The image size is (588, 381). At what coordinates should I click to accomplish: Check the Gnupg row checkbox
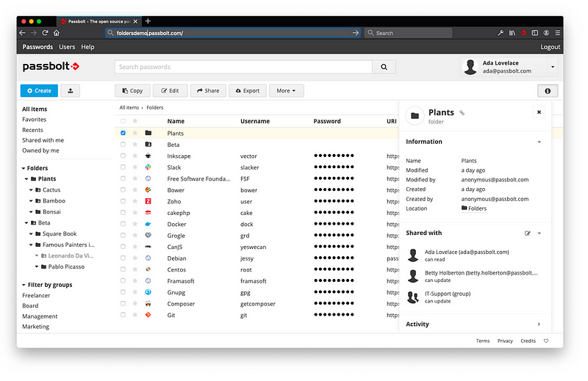pyautogui.click(x=123, y=292)
